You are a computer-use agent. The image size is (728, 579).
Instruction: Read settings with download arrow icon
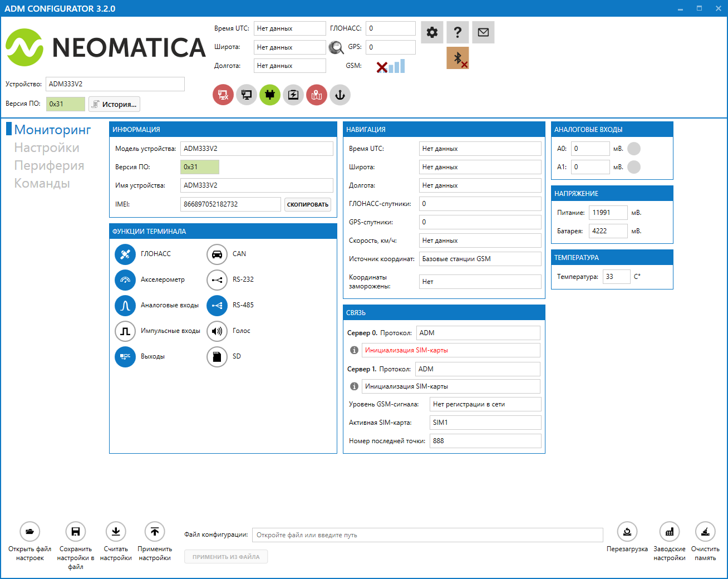(x=116, y=532)
